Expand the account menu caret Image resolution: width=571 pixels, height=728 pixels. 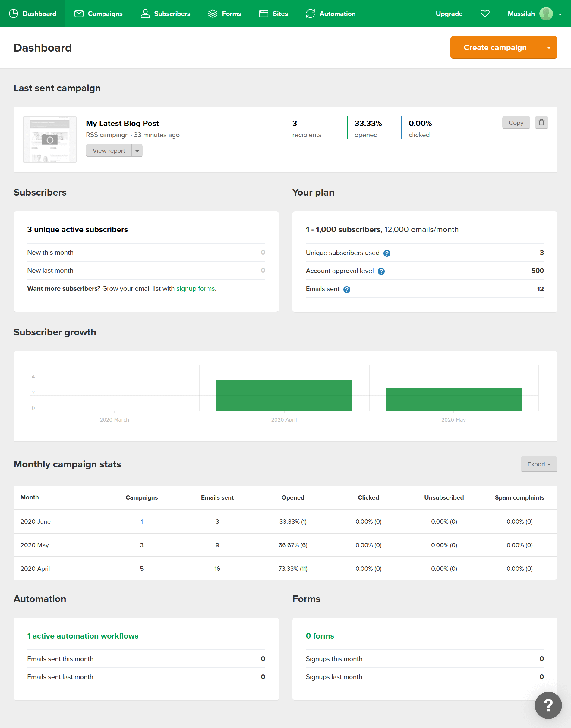(x=560, y=14)
